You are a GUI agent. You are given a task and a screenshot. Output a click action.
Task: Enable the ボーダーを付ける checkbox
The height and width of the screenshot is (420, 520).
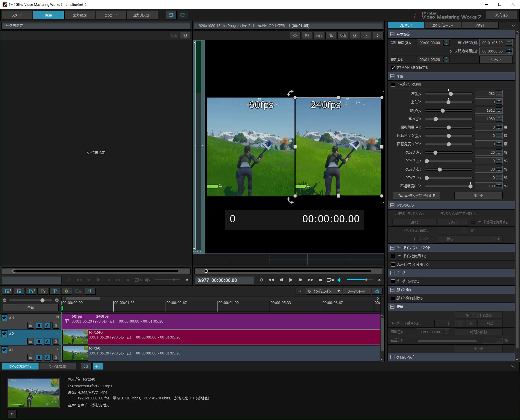393,281
